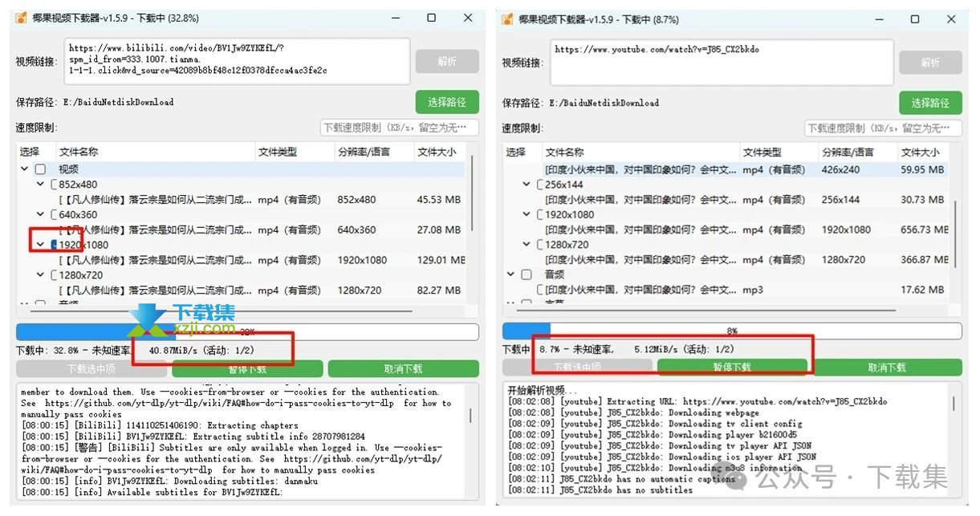Viewport: 980px width, 516px height.
Task: Click the 'has no subtitles' log line
Action: [600, 490]
